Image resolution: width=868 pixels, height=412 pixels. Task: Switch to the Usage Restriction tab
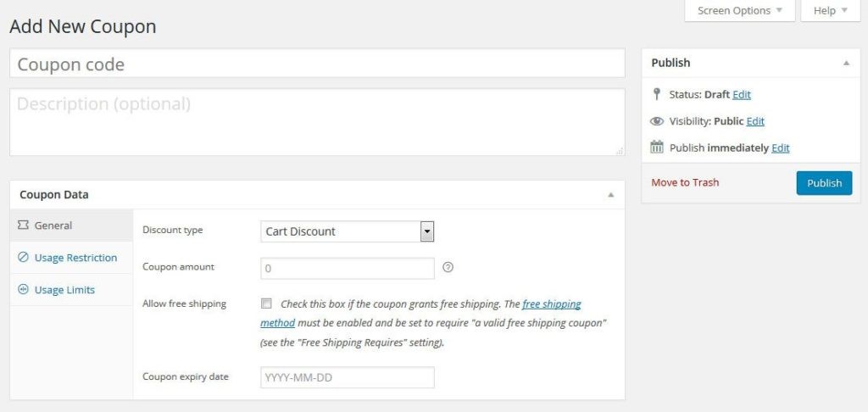75,258
